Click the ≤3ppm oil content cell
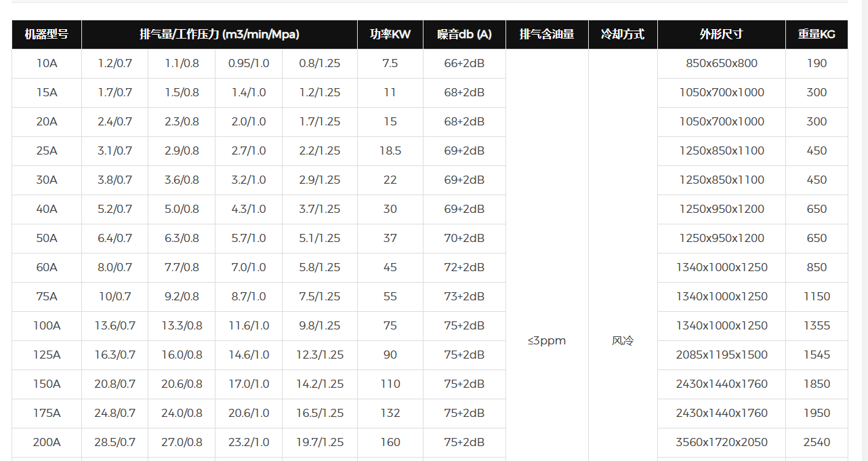 click(547, 341)
